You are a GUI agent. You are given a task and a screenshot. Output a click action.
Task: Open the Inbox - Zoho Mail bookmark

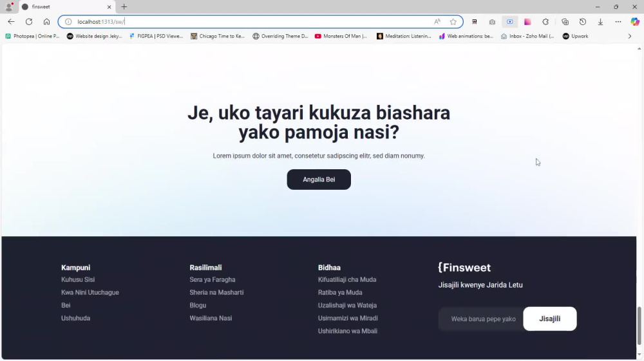pos(527,36)
